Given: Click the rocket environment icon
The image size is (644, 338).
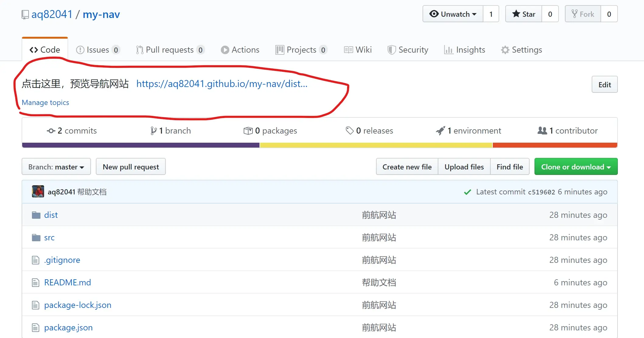Looking at the screenshot, I should click(440, 131).
